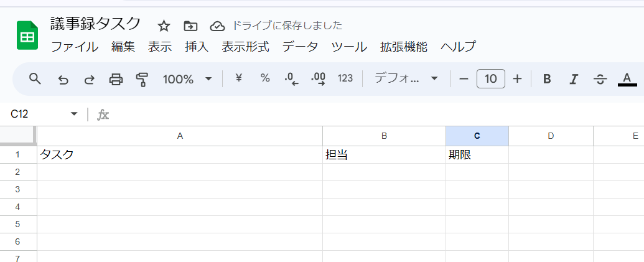Open the ファイル menu
This screenshot has width=644, height=262.
click(74, 47)
